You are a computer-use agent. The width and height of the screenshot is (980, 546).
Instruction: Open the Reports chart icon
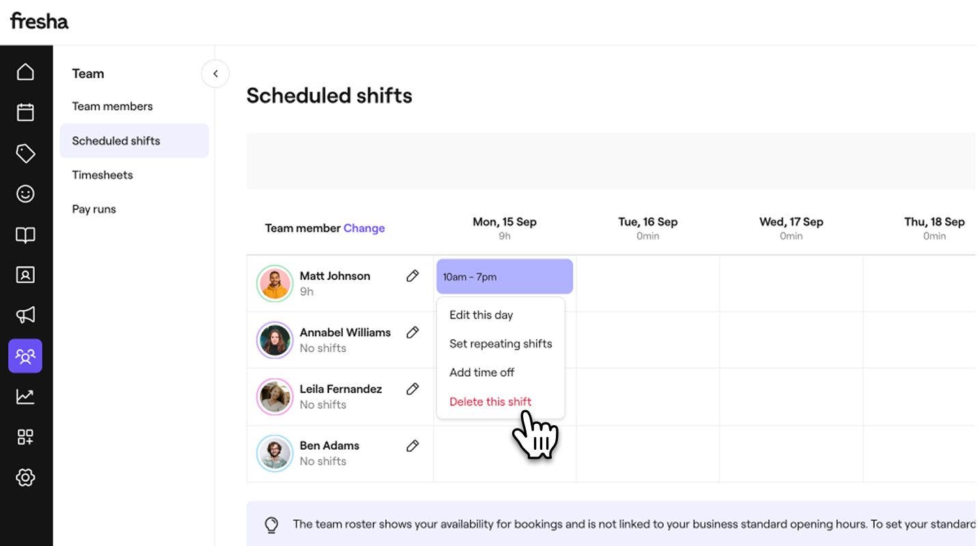(25, 396)
